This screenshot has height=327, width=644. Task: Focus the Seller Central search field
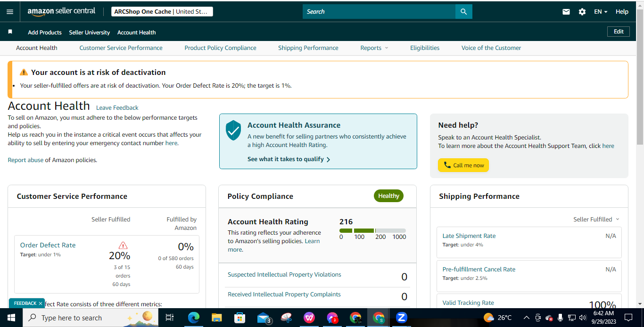pos(379,12)
